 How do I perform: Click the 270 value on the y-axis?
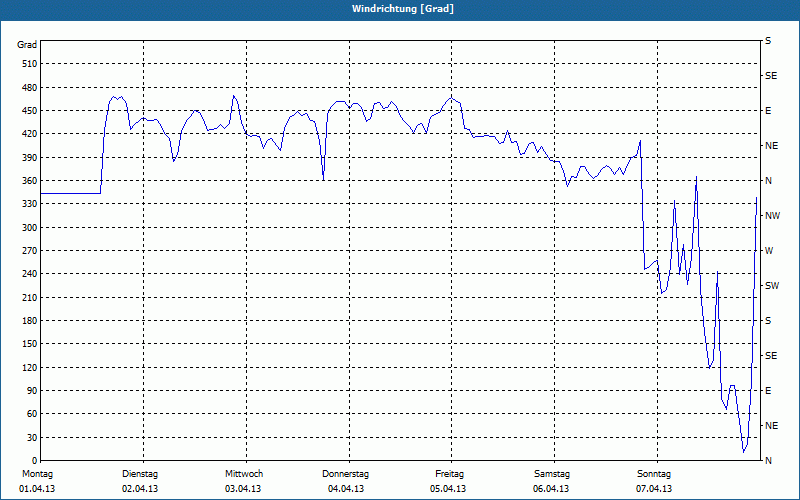point(30,251)
